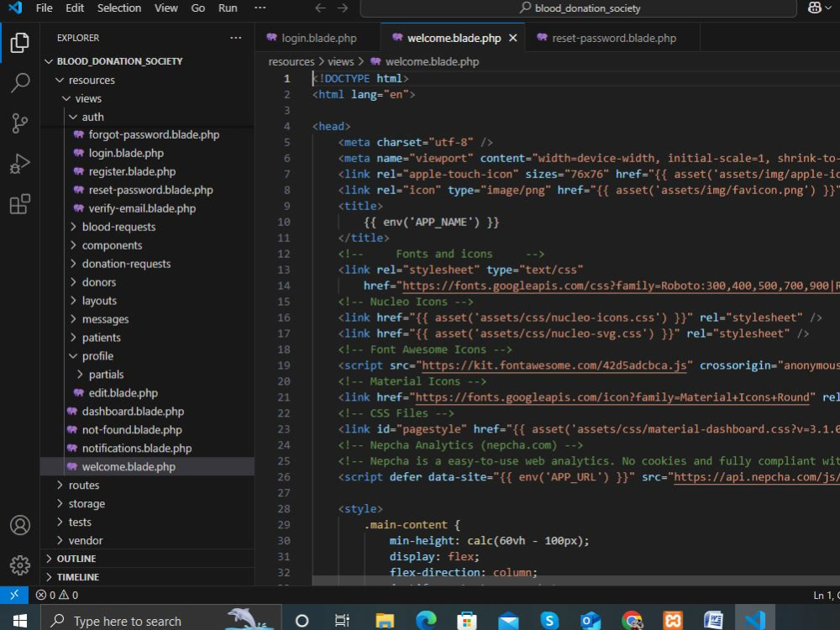
Task: Open Skype from taskbar
Action: click(549, 621)
